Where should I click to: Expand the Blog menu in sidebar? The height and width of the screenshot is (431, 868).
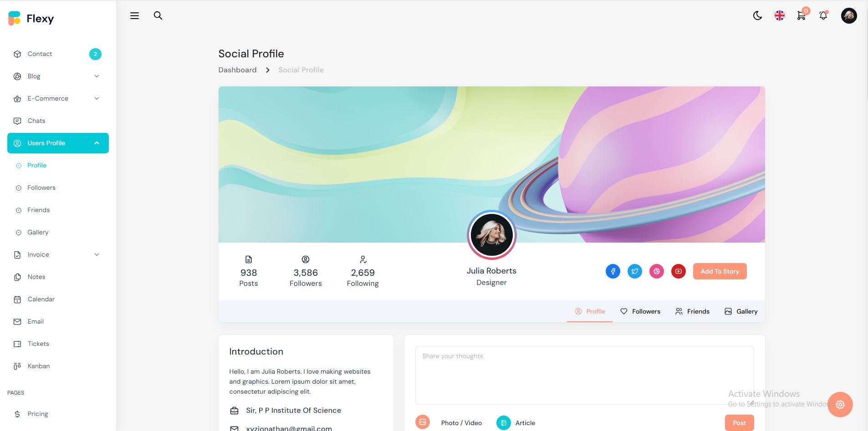pyautogui.click(x=58, y=76)
